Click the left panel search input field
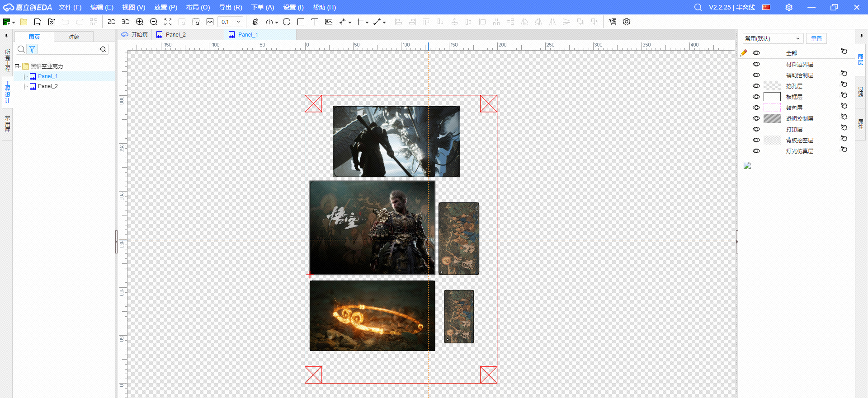868x398 pixels. (x=68, y=49)
